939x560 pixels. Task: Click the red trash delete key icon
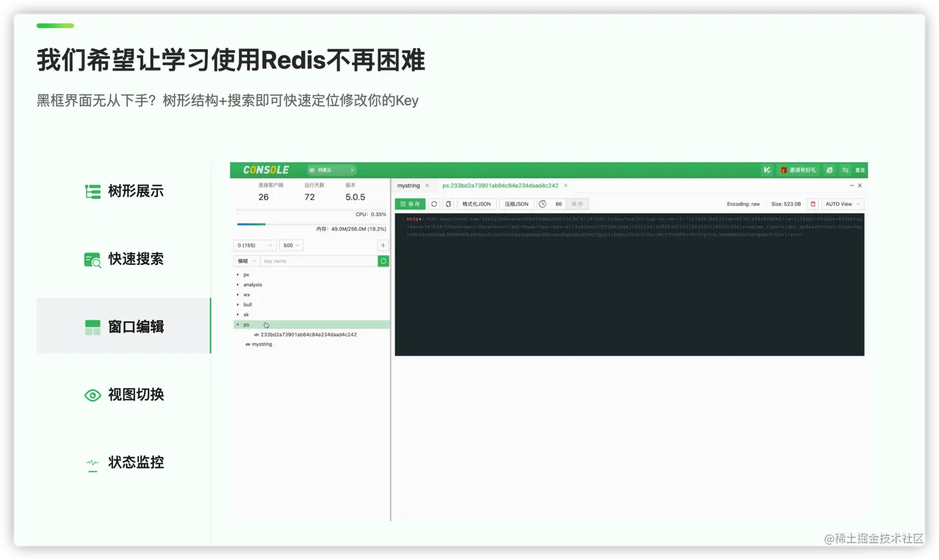click(813, 204)
